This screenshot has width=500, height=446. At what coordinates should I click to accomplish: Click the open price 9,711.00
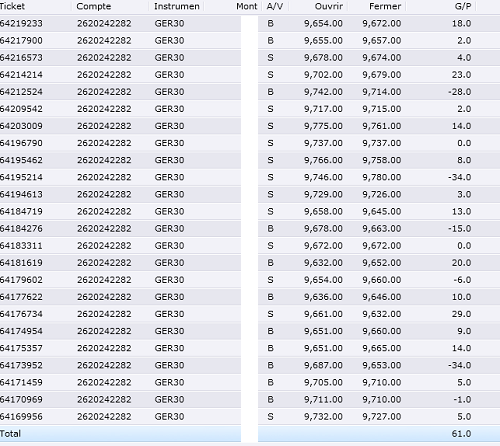323,400
